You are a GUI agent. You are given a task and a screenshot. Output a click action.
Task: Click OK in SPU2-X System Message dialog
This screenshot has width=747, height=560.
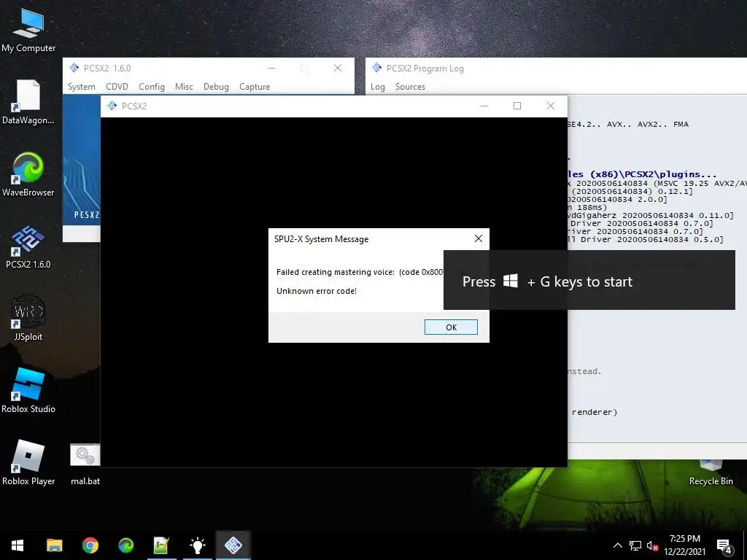tap(451, 327)
